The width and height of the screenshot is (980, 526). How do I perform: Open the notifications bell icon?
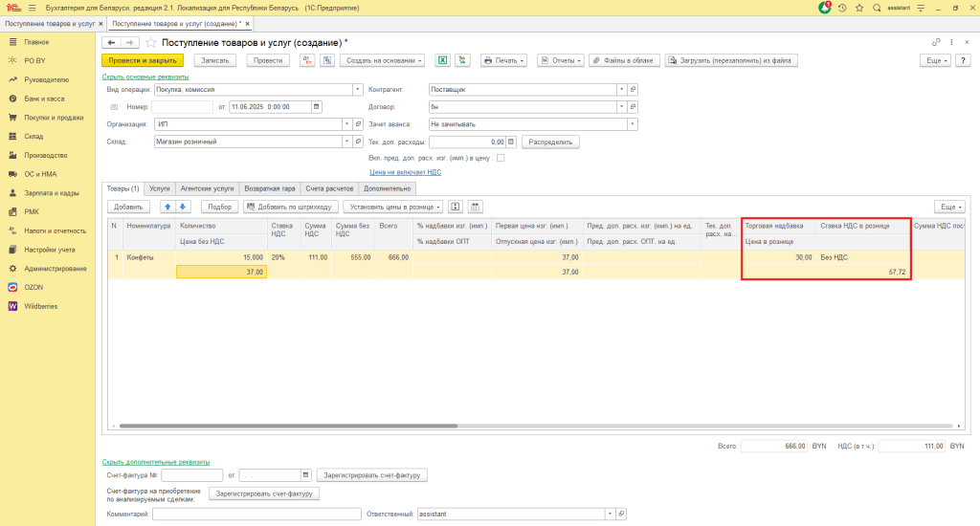(x=825, y=8)
